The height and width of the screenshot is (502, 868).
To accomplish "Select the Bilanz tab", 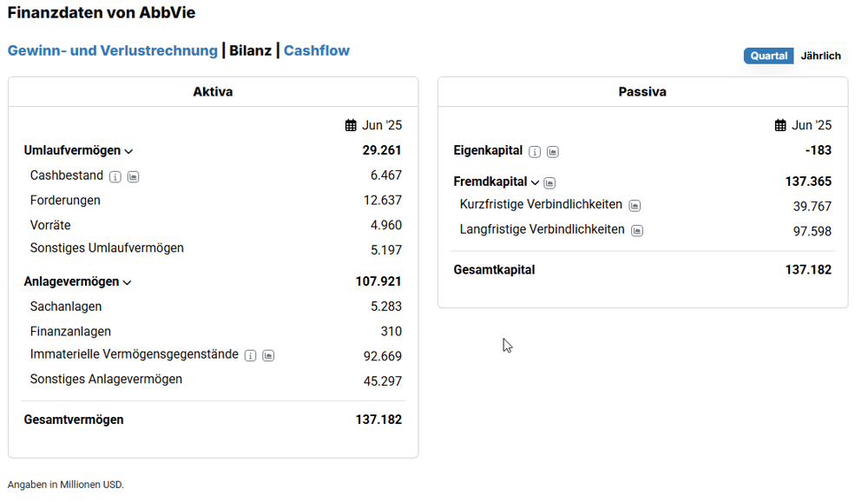I will 250,50.
